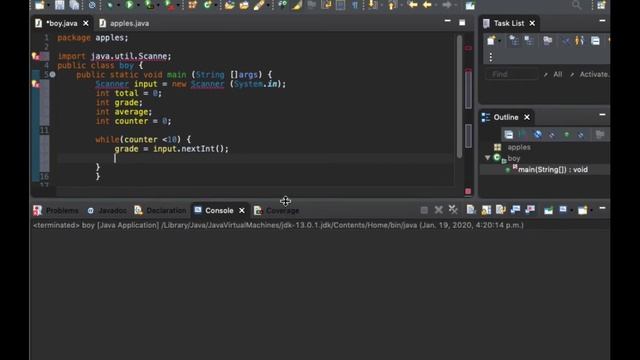Collapse All in the Task List toolbar
This screenshot has height=360, width=640.
pyautogui.click(x=596, y=40)
